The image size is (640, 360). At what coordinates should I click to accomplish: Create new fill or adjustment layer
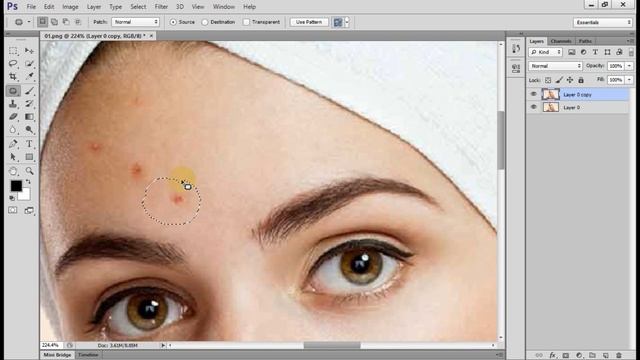(579, 356)
